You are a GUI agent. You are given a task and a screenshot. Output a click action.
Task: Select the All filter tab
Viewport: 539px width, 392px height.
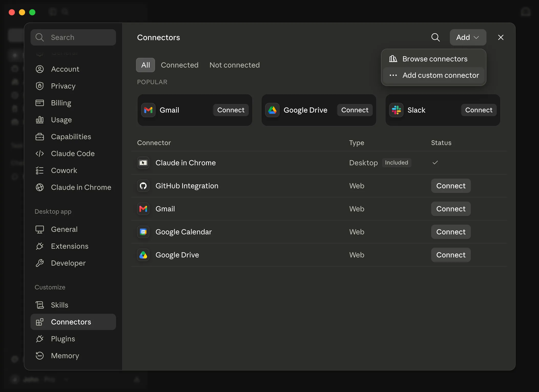pos(146,65)
